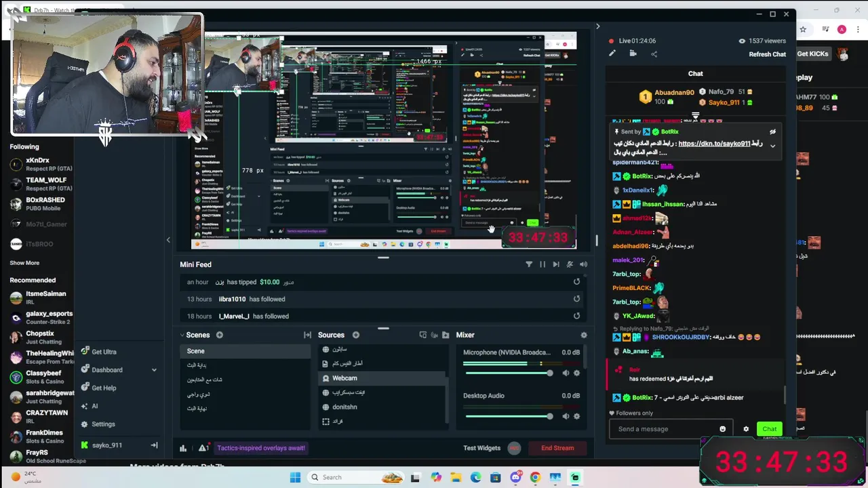Open the scene transitions icon in Scenes header
Image resolution: width=868 pixels, height=488 pixels.
click(307, 335)
